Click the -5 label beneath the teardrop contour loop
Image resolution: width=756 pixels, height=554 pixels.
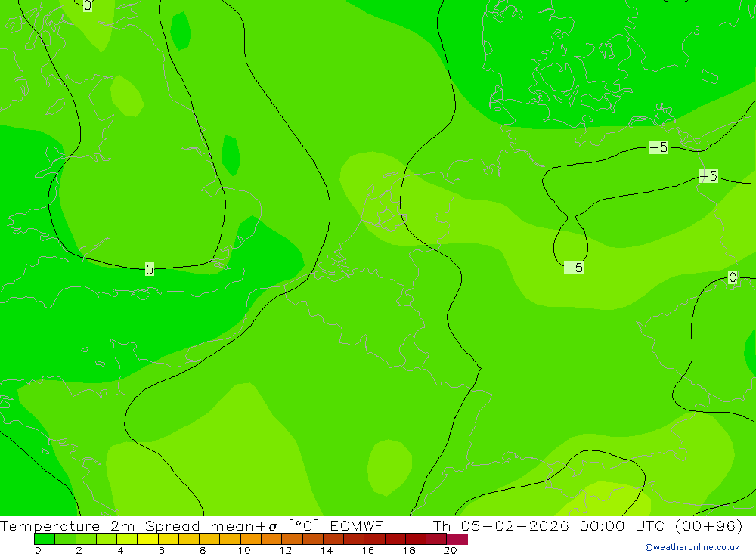[574, 267]
